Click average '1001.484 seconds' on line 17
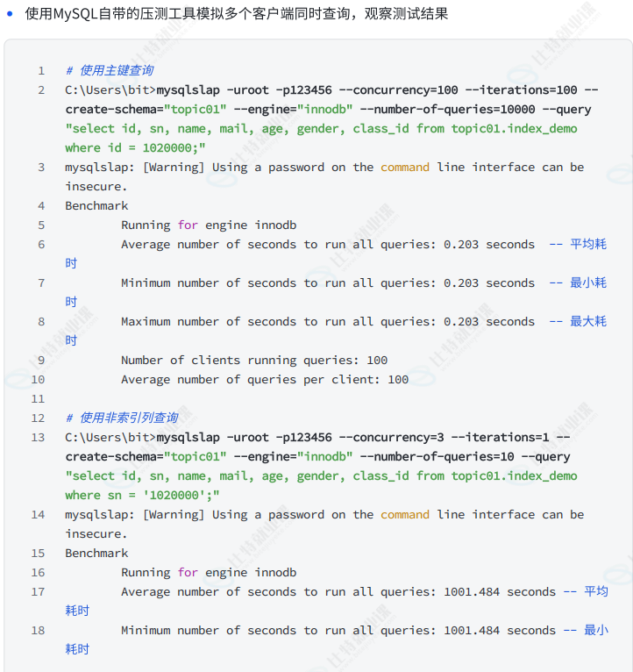Image resolution: width=633 pixels, height=672 pixels. coord(500,591)
